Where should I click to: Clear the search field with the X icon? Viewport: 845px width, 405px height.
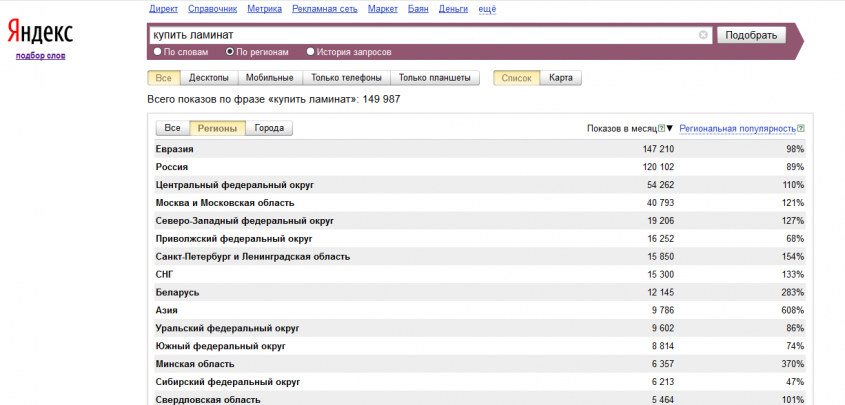703,35
